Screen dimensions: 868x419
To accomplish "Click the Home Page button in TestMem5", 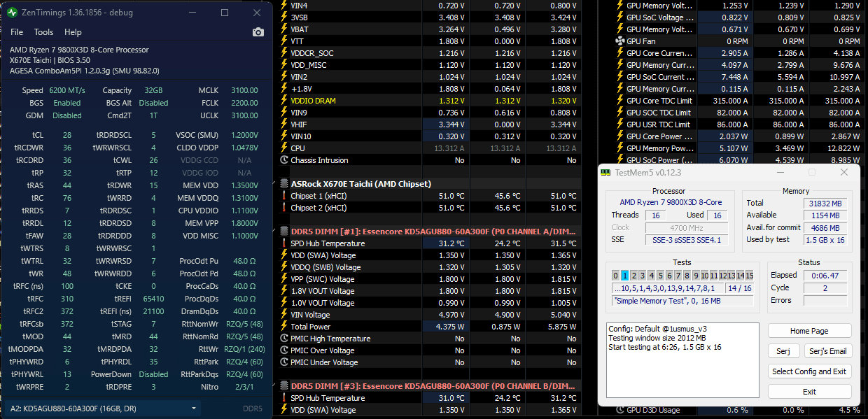I will click(x=809, y=331).
